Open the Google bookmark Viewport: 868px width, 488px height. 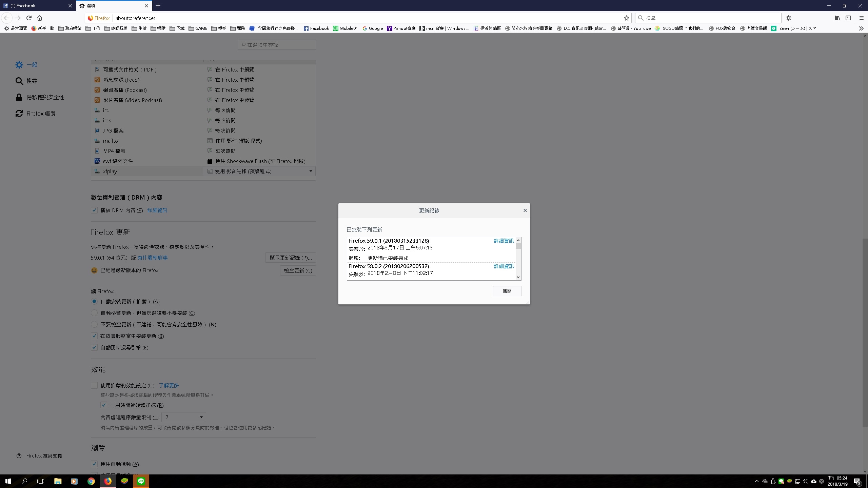pyautogui.click(x=373, y=28)
